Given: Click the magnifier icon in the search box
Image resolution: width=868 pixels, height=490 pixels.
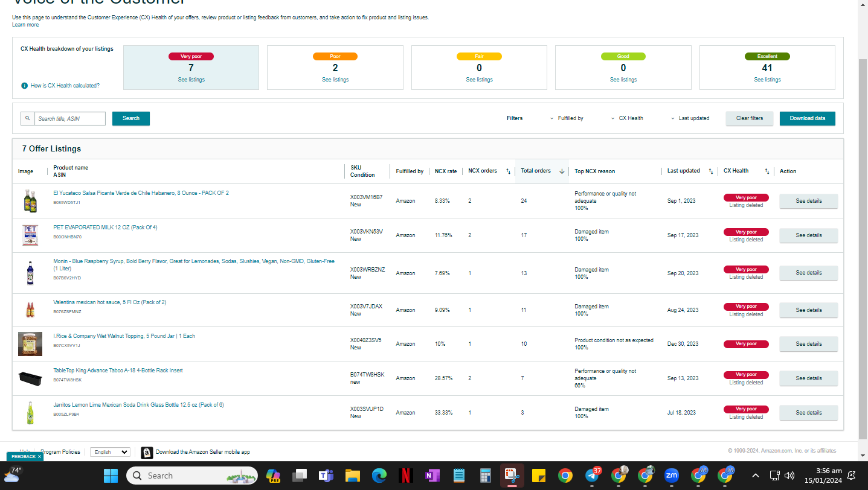Looking at the screenshot, I should [27, 118].
